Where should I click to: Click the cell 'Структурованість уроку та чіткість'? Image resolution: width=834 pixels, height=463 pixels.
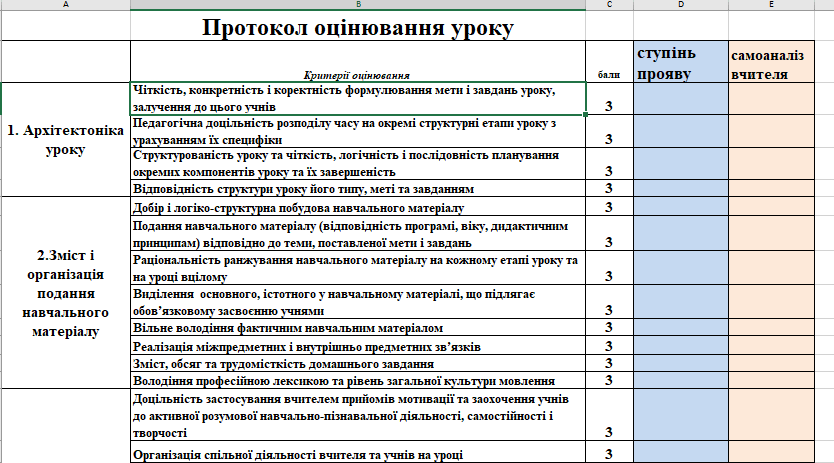tap(358, 163)
